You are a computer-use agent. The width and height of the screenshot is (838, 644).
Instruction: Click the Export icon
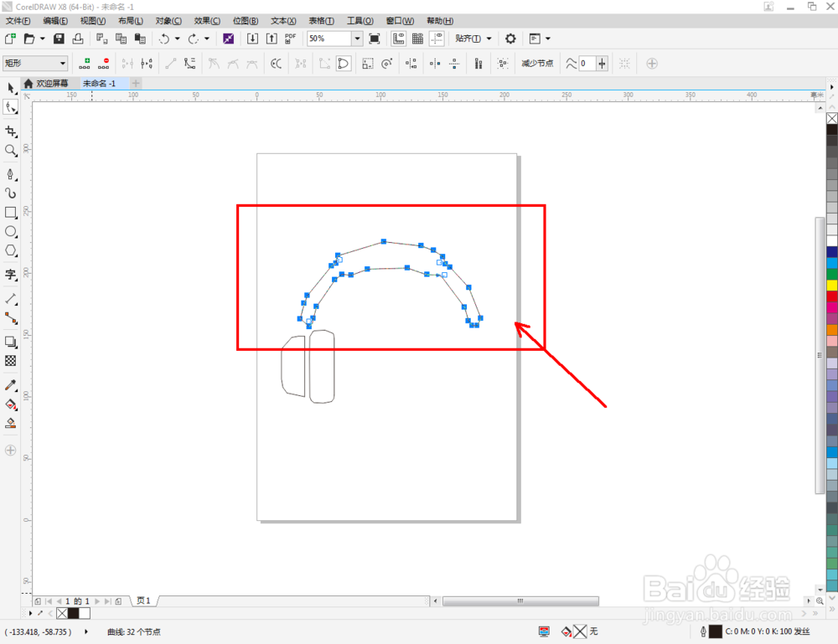click(272, 39)
